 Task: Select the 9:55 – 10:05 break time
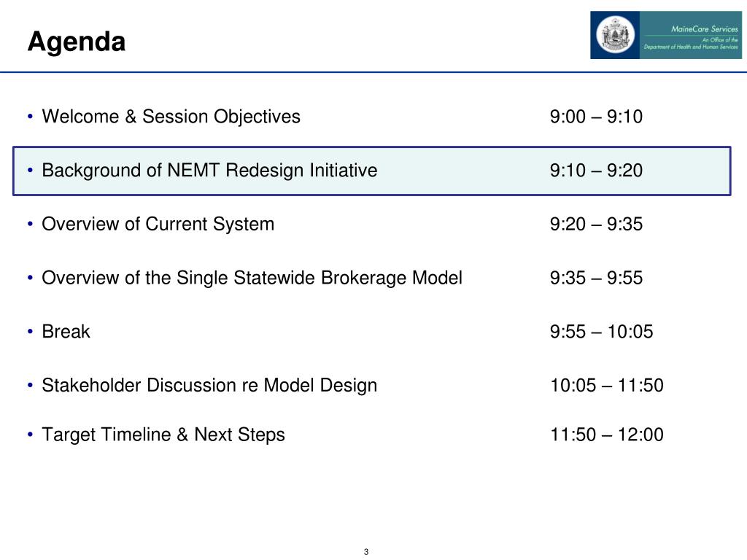[x=601, y=332]
